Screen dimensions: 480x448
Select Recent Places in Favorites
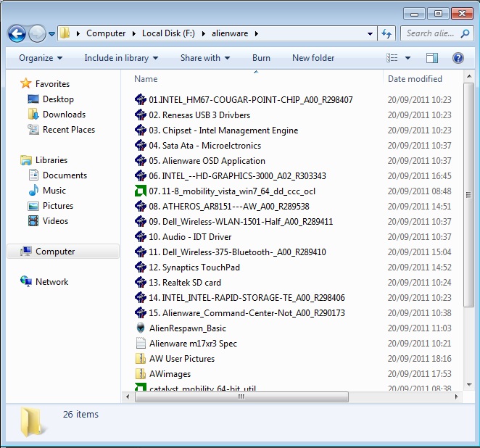[x=69, y=130]
